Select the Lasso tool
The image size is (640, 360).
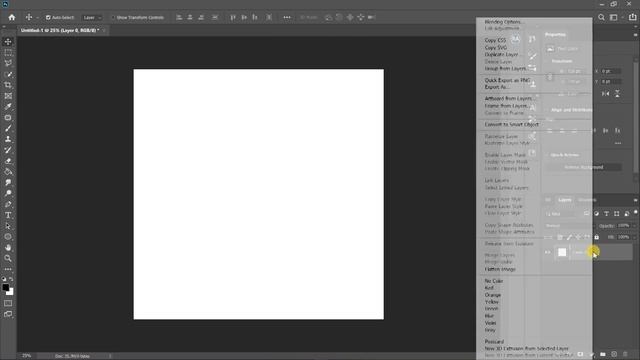8,63
